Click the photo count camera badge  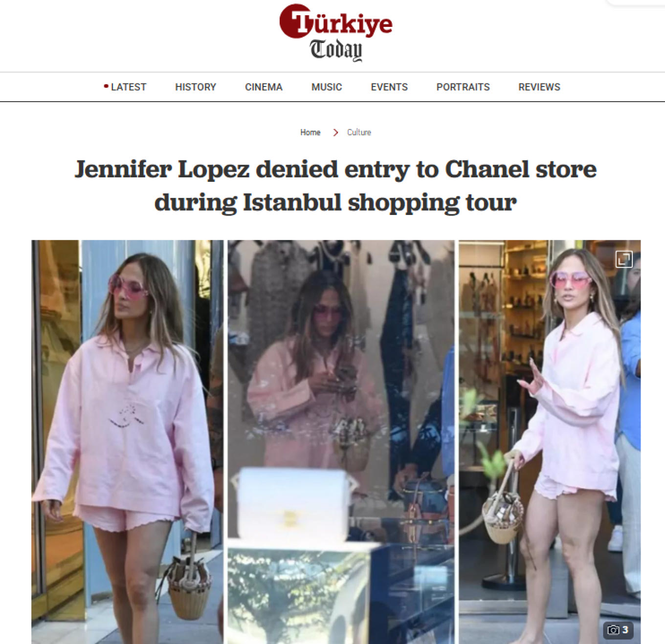pyautogui.click(x=618, y=630)
